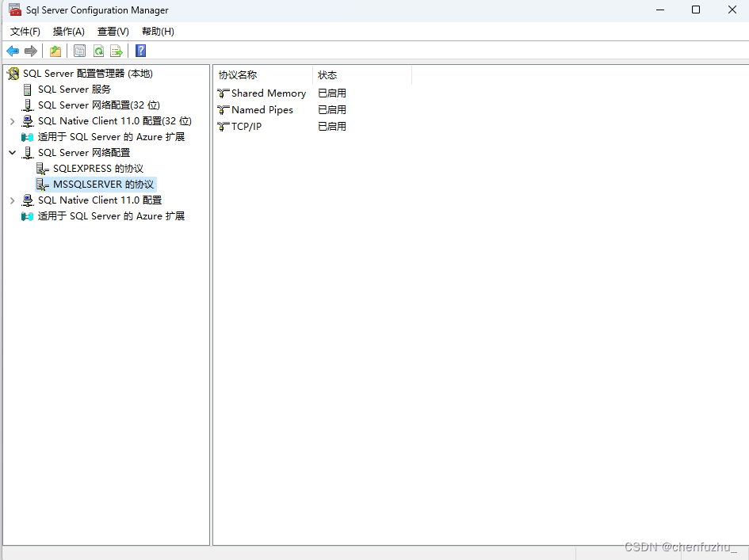
Task: Select the SQL Server 网络配置 tree item
Action: pyautogui.click(x=84, y=153)
